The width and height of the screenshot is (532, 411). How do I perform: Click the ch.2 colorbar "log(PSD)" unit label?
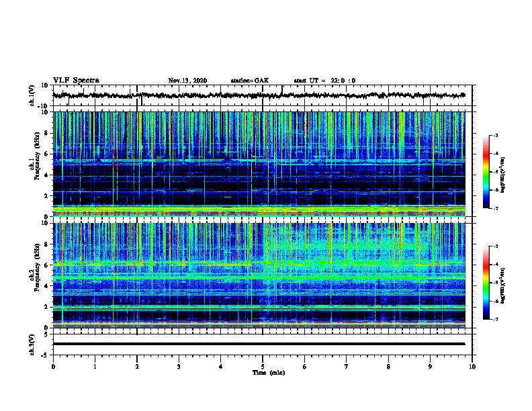click(x=503, y=285)
